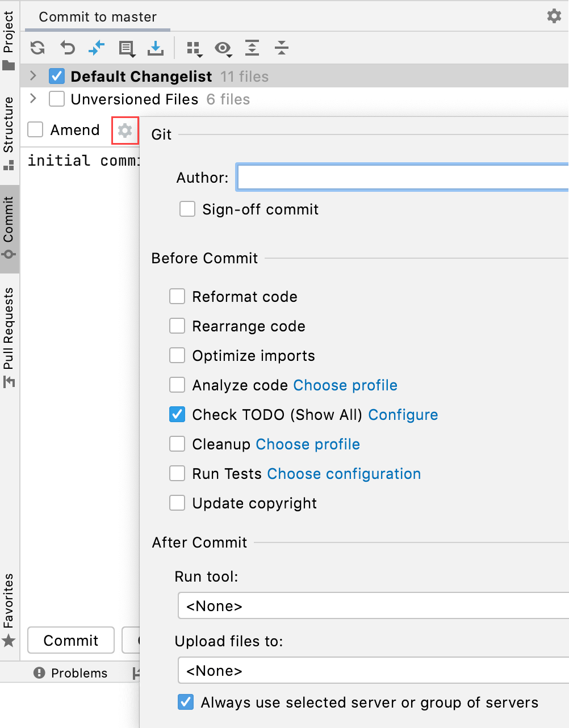This screenshot has width=569, height=728.
Task: Open the commit settings gear in top right corner
Action: [x=554, y=16]
